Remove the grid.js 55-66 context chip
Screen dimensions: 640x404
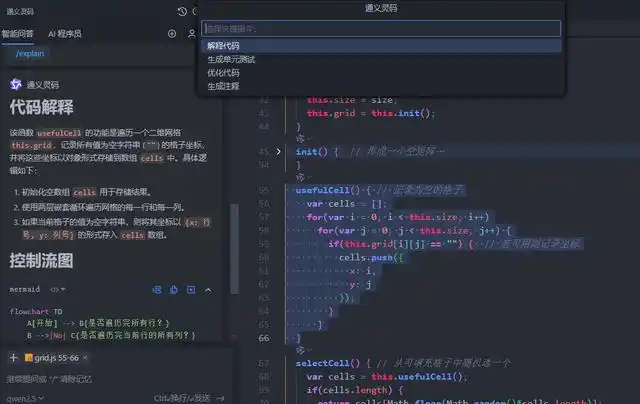(x=85, y=358)
